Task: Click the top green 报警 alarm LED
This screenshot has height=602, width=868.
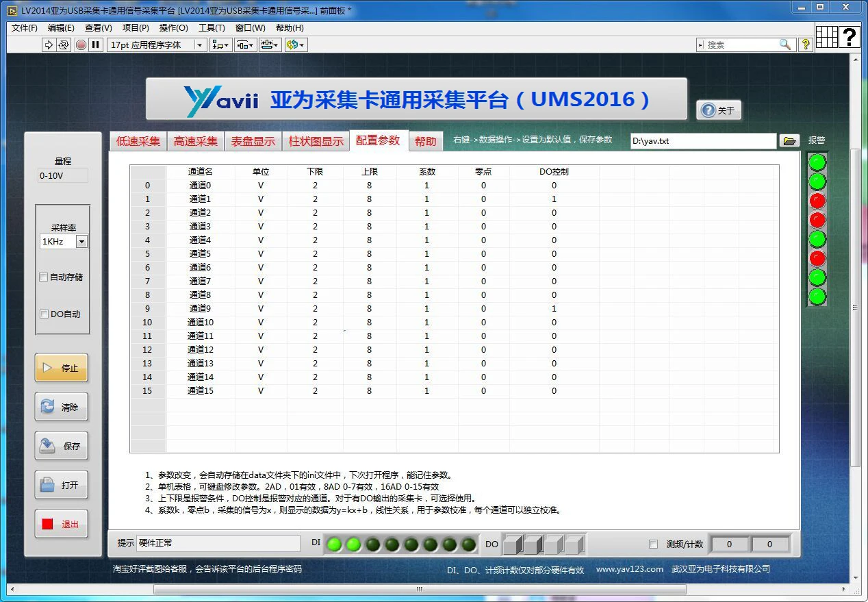Action: pos(817,162)
